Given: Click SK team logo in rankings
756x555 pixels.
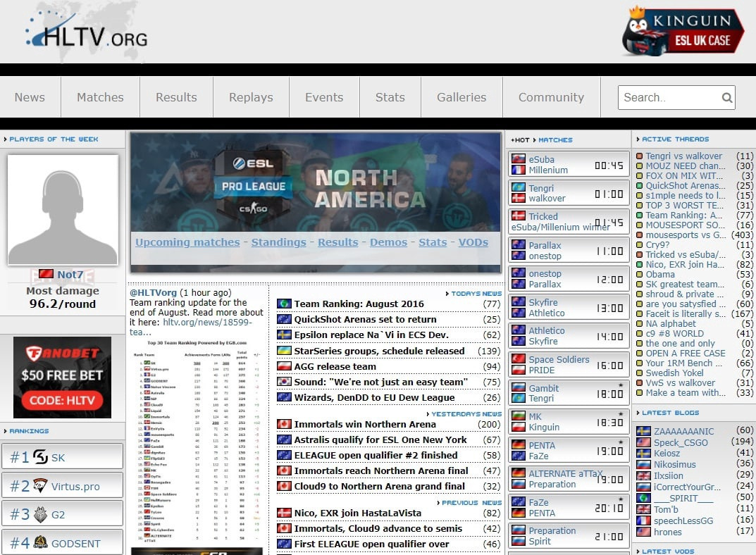Looking at the screenshot, I should coord(41,458).
